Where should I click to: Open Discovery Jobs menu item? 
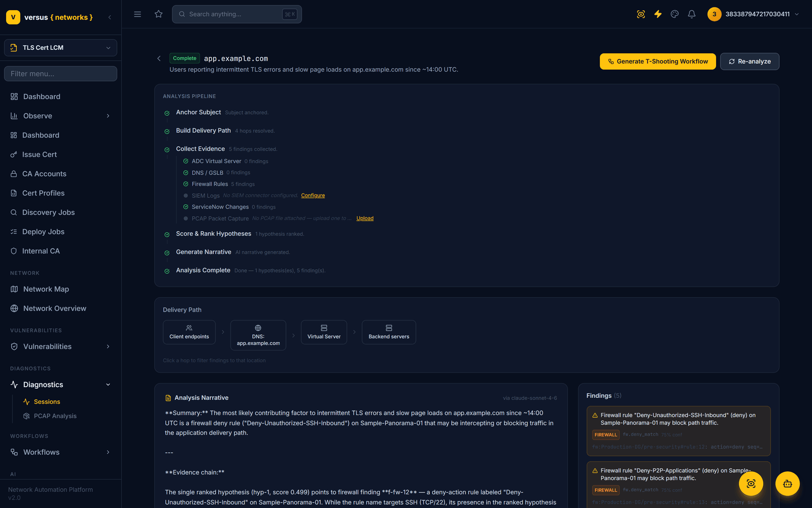(x=60, y=212)
